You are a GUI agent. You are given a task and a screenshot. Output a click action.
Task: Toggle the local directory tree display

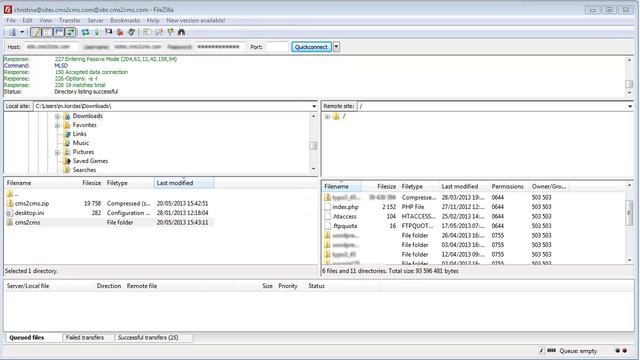click(47, 32)
